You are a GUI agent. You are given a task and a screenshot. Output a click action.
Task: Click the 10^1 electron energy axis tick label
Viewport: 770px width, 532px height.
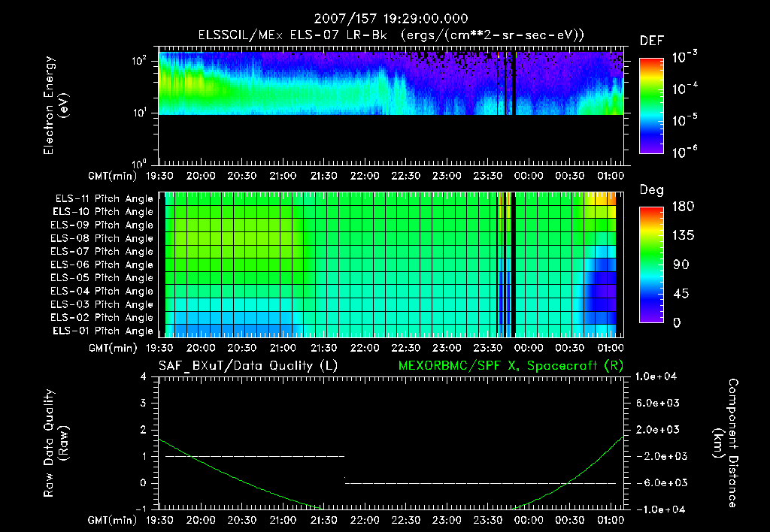point(139,113)
